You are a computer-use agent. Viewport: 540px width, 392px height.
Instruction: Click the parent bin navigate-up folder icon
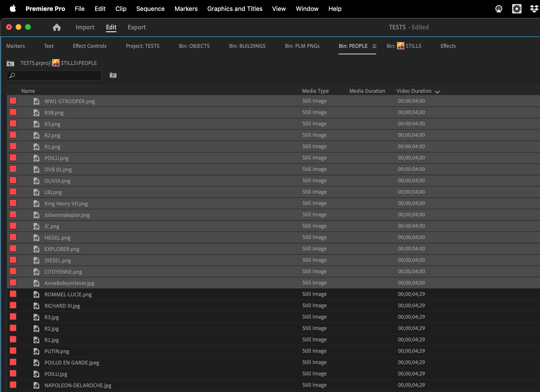click(10, 63)
